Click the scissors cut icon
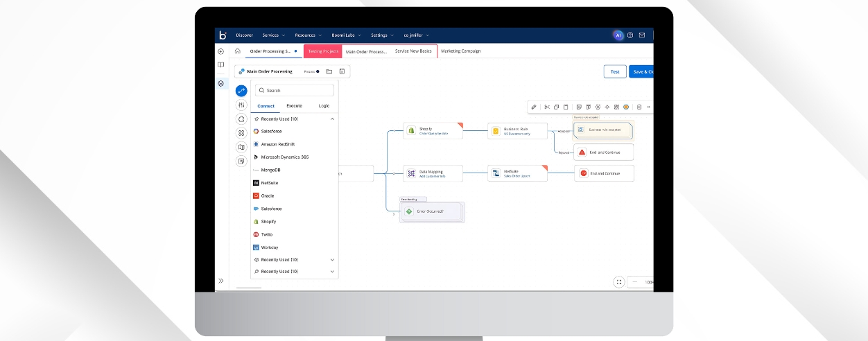Viewport: 868px width, 341px height. (547, 107)
